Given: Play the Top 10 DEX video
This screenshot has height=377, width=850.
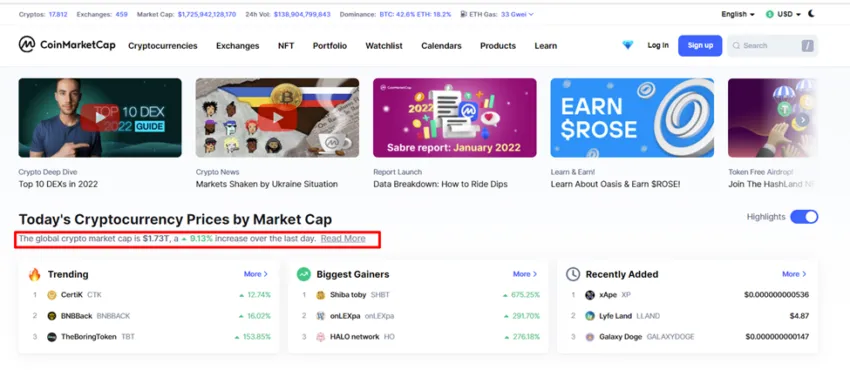Looking at the screenshot, I should point(100,118).
